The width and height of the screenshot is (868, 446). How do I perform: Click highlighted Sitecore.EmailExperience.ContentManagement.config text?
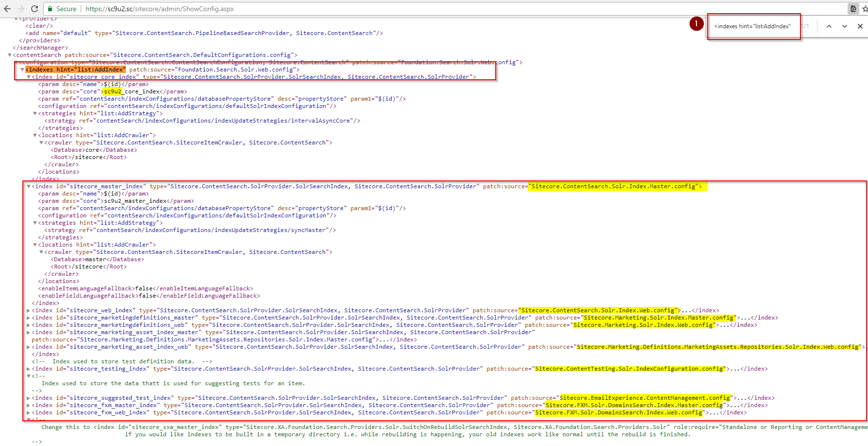tap(645, 398)
